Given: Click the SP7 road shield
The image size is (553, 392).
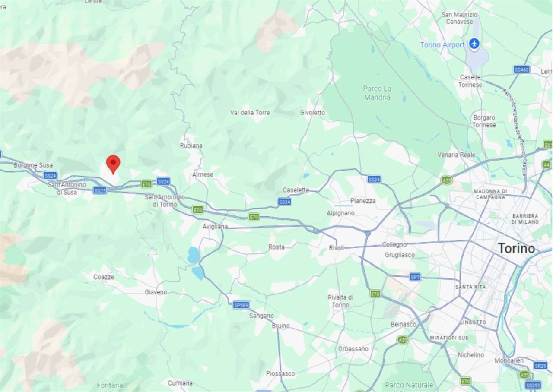Looking at the screenshot, I should [415, 277].
